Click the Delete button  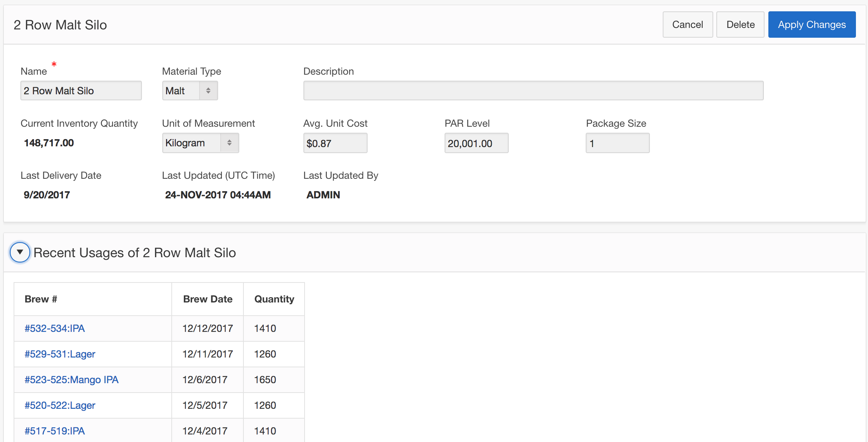740,25
